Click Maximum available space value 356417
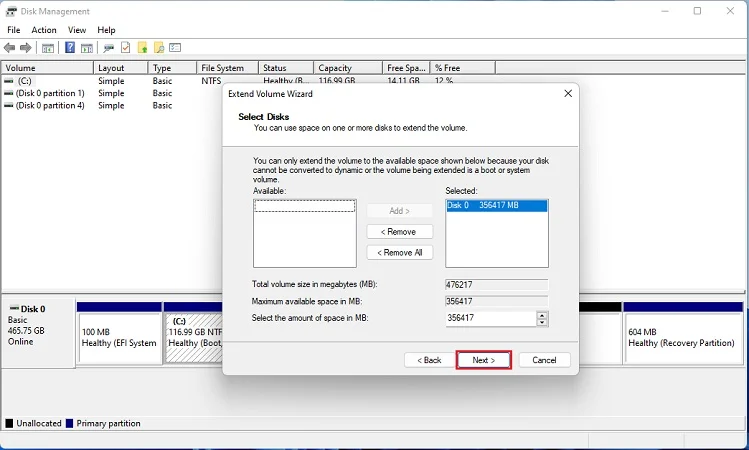This screenshot has height=450, width=749. (496, 301)
